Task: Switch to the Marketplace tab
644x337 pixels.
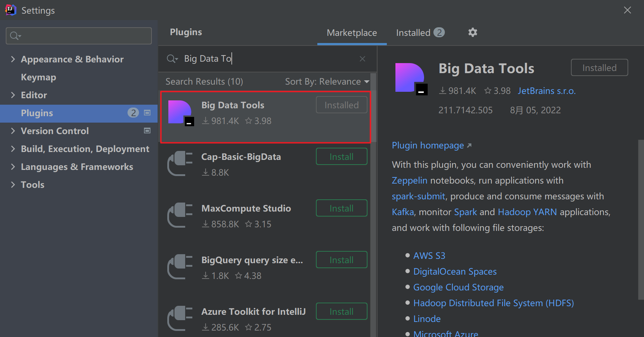Action: 352,33
